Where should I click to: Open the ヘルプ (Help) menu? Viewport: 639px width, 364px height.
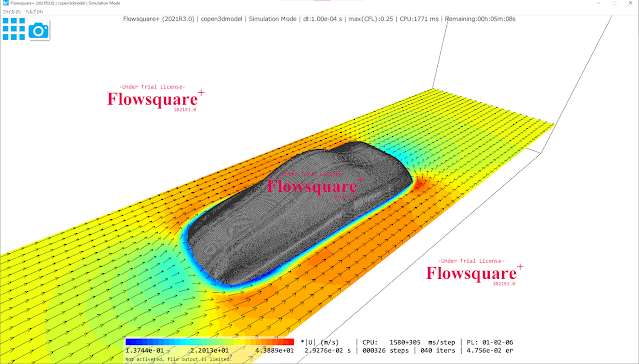pos(34,12)
